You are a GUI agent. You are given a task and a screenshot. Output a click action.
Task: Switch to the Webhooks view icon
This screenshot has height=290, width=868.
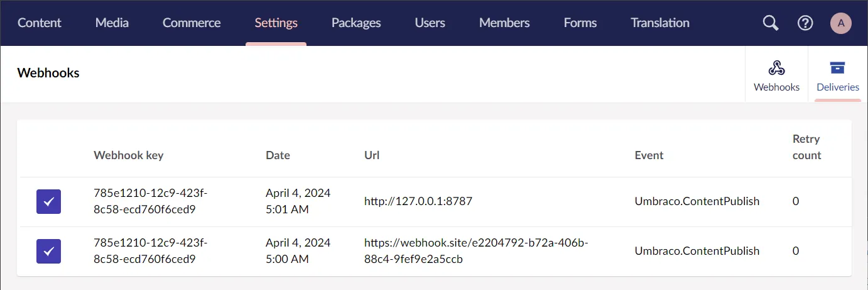pos(776,75)
